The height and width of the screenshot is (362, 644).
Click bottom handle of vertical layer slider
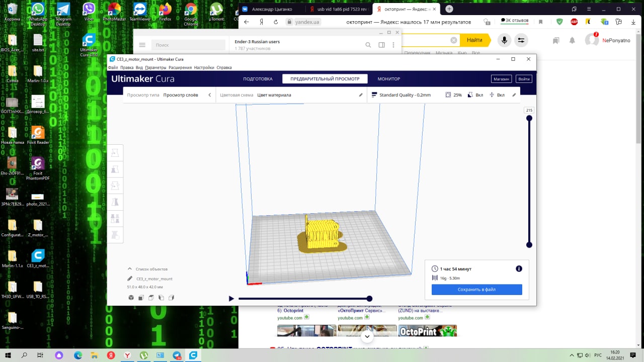click(529, 245)
